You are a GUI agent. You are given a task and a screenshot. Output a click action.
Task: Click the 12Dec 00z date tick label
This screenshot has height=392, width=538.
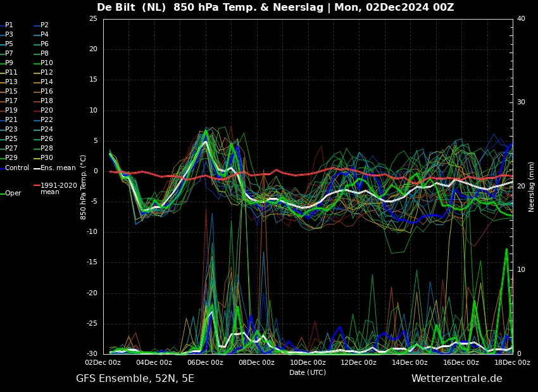360,362
